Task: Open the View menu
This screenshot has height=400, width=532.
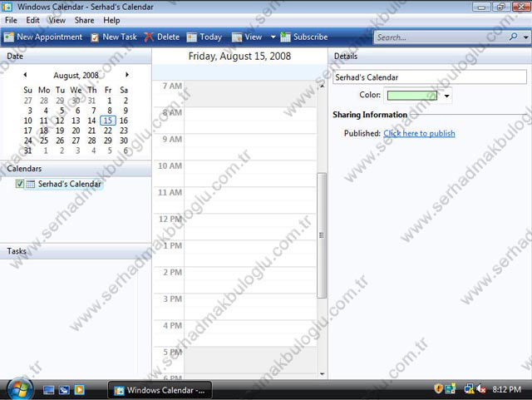Action: tap(57, 20)
